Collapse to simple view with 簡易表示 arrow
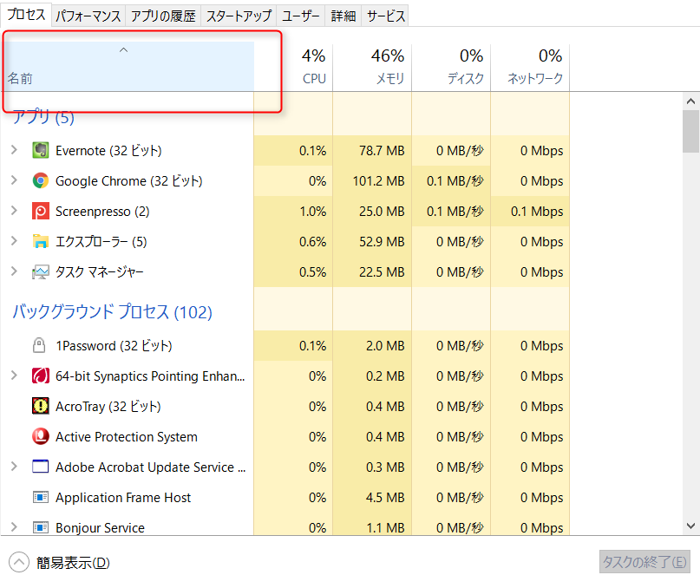The image size is (700, 588). tap(19, 562)
